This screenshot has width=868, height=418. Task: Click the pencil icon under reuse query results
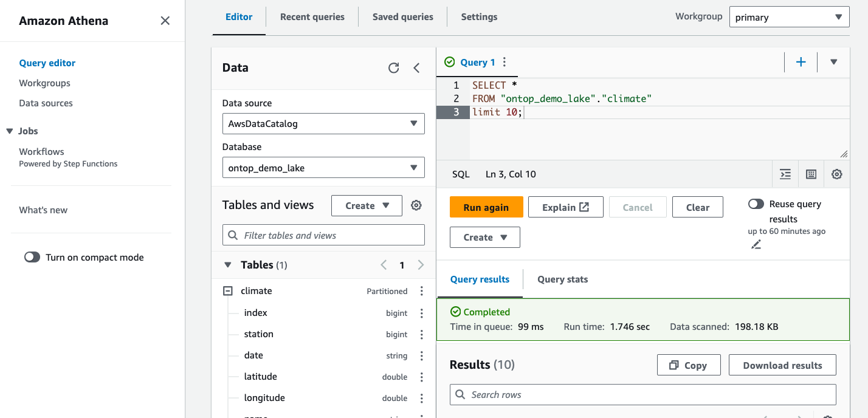(x=756, y=244)
